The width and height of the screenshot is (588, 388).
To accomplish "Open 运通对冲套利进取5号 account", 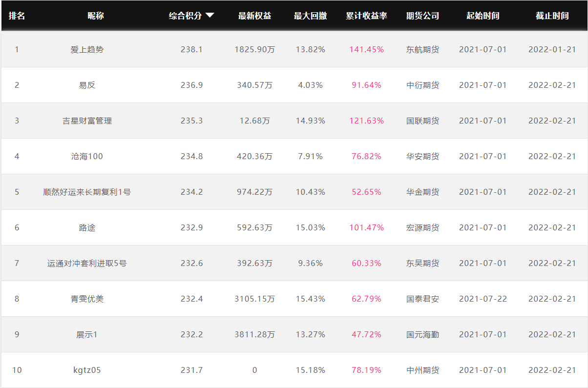I will [87, 263].
